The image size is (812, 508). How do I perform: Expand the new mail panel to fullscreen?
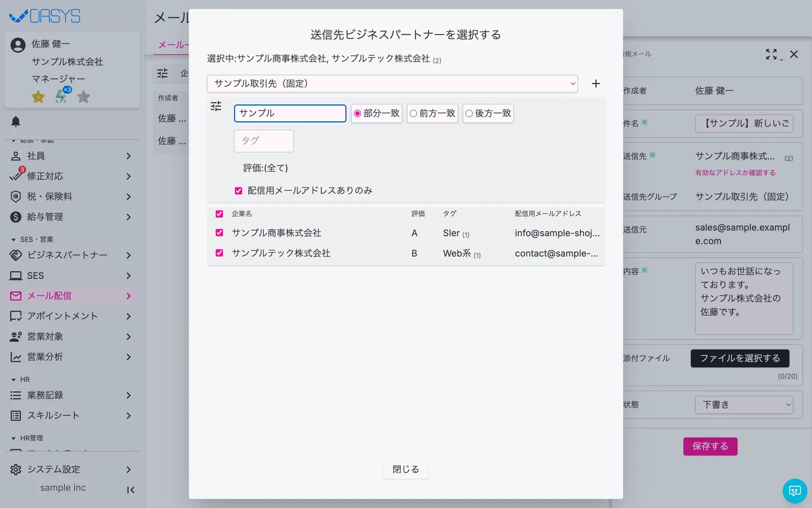click(771, 54)
